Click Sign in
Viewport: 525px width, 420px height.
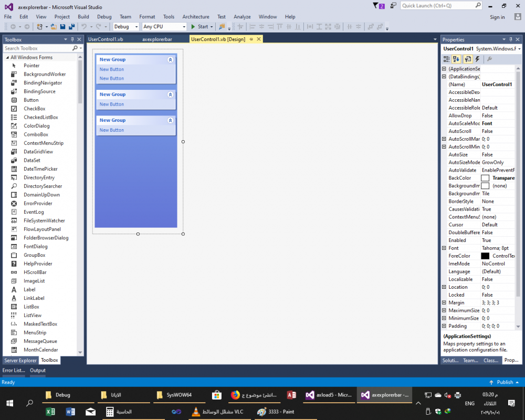[497, 17]
